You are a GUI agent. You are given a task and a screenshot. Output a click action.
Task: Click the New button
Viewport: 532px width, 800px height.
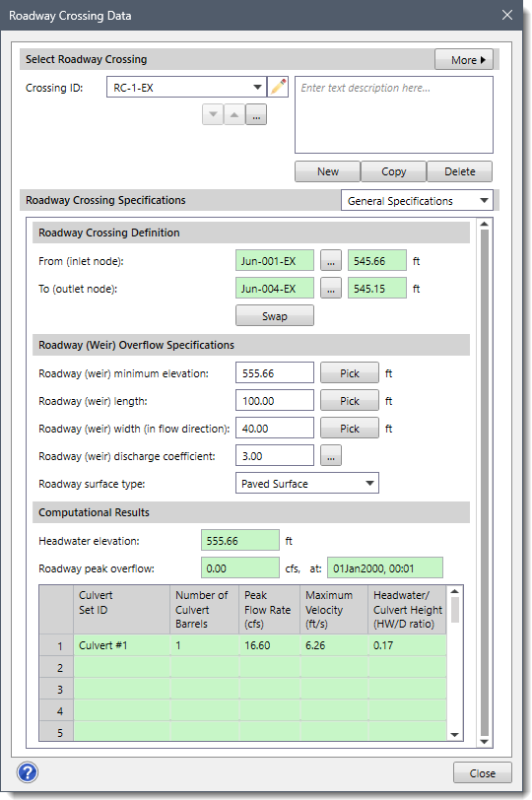tap(327, 171)
